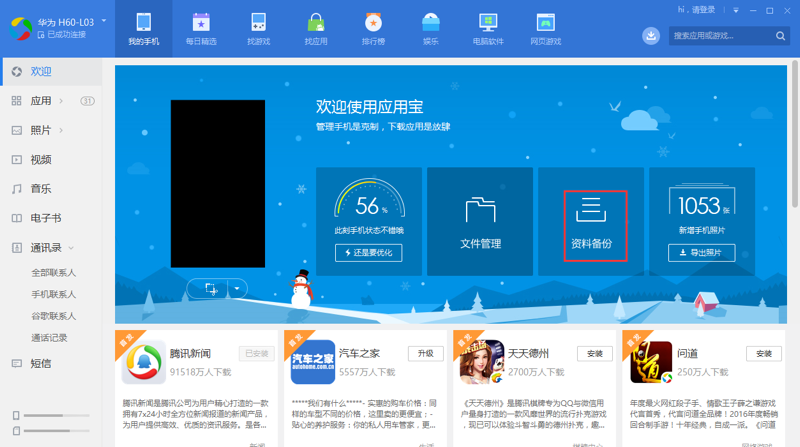Click the 导出照片 export photos button

coord(702,253)
